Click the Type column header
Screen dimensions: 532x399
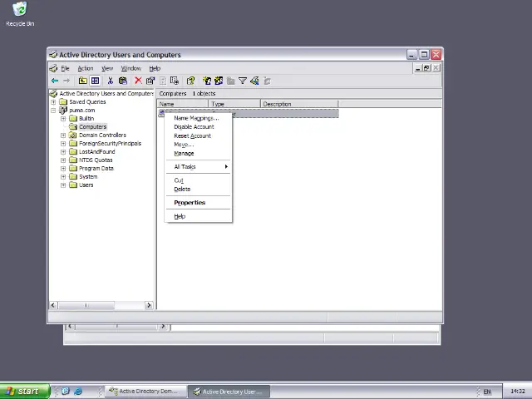point(234,104)
